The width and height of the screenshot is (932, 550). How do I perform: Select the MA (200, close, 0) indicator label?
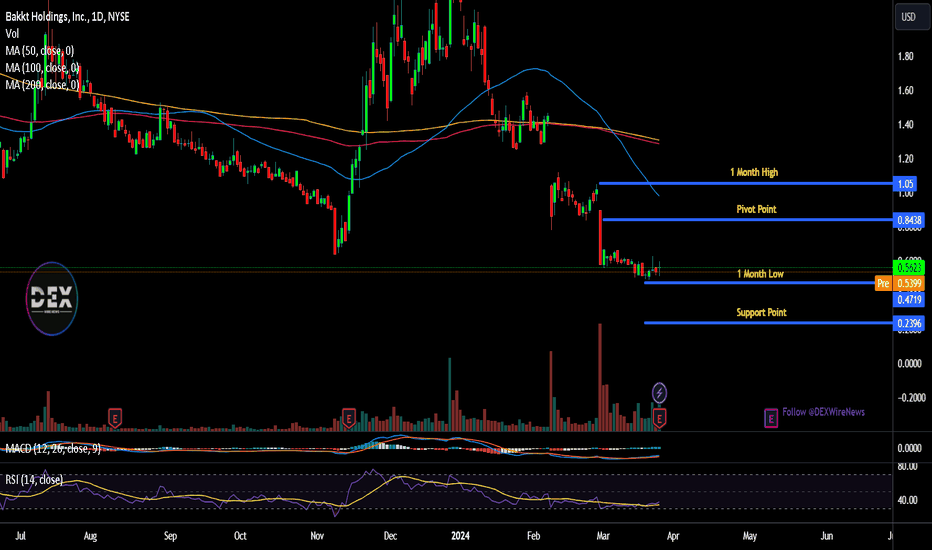click(42, 85)
